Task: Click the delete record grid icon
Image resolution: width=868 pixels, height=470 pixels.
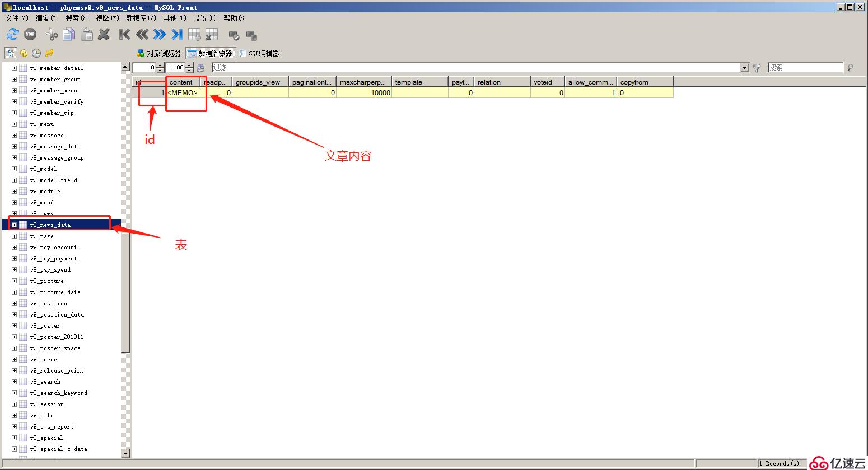Action: pyautogui.click(x=211, y=35)
